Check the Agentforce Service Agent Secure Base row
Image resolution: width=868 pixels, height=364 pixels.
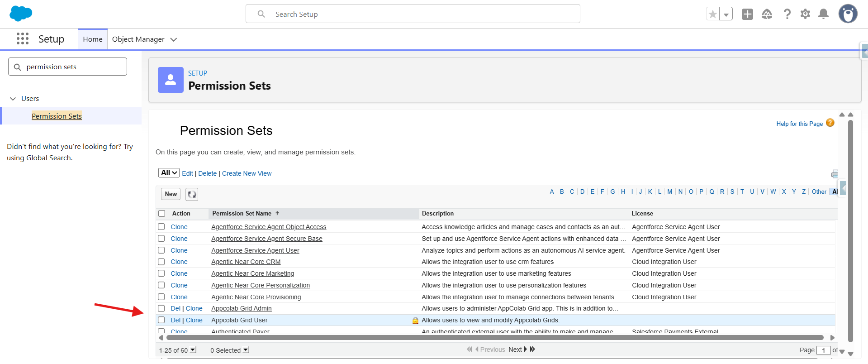click(161, 238)
